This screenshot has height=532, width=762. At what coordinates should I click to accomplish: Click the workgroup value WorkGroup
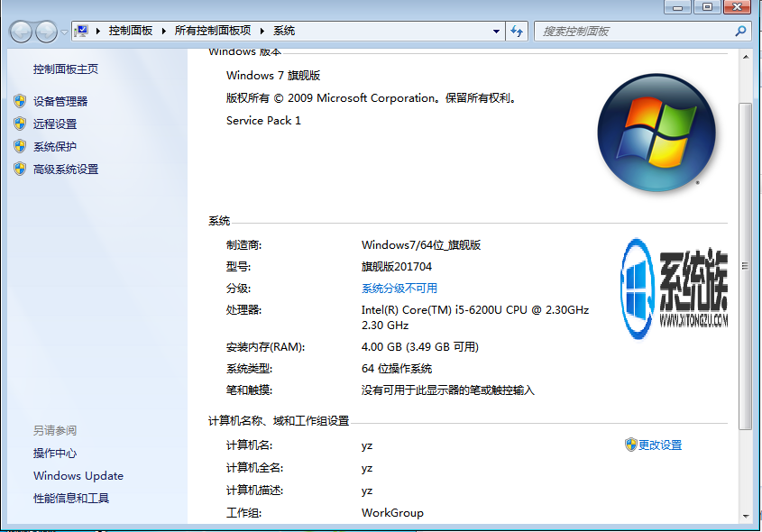click(x=392, y=512)
